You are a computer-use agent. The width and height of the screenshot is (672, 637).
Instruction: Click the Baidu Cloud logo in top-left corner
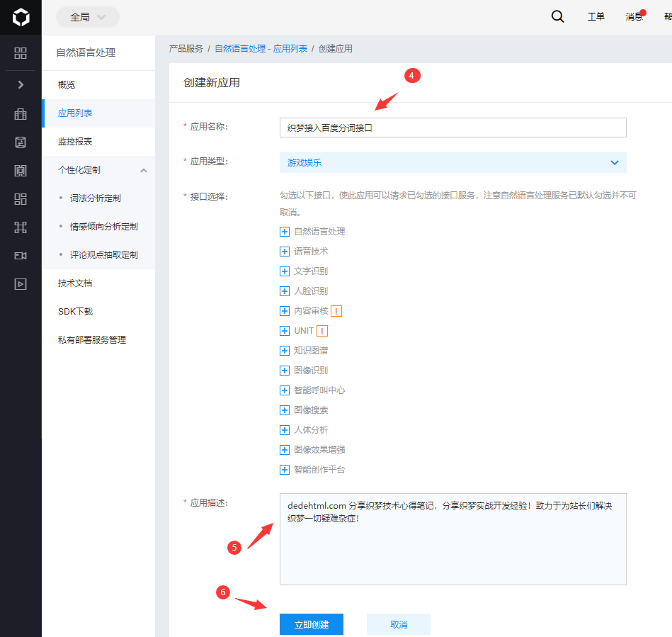[20, 16]
